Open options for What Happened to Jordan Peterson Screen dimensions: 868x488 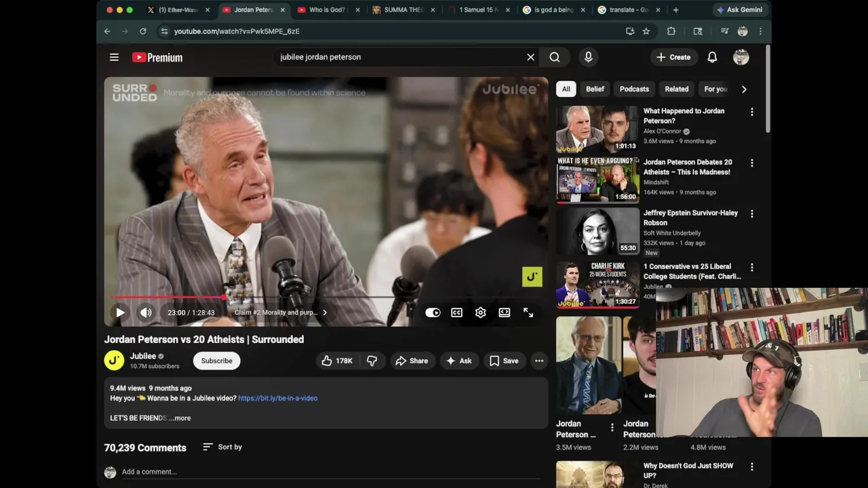(x=751, y=112)
